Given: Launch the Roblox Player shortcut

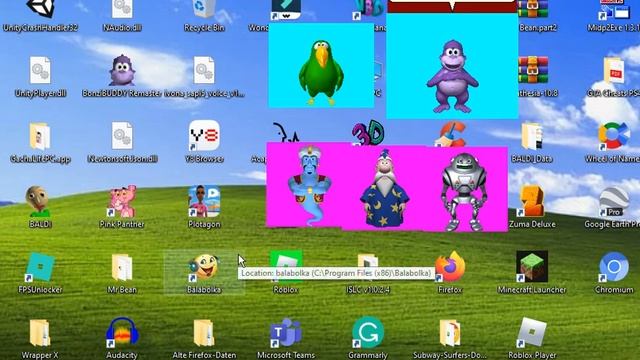Looking at the screenshot, I should tap(532, 333).
